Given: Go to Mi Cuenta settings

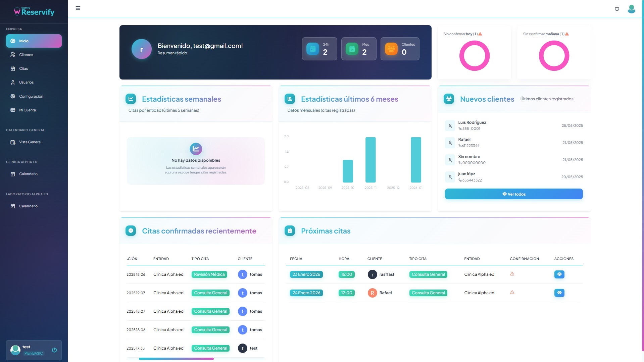Looking at the screenshot, I should (x=28, y=110).
